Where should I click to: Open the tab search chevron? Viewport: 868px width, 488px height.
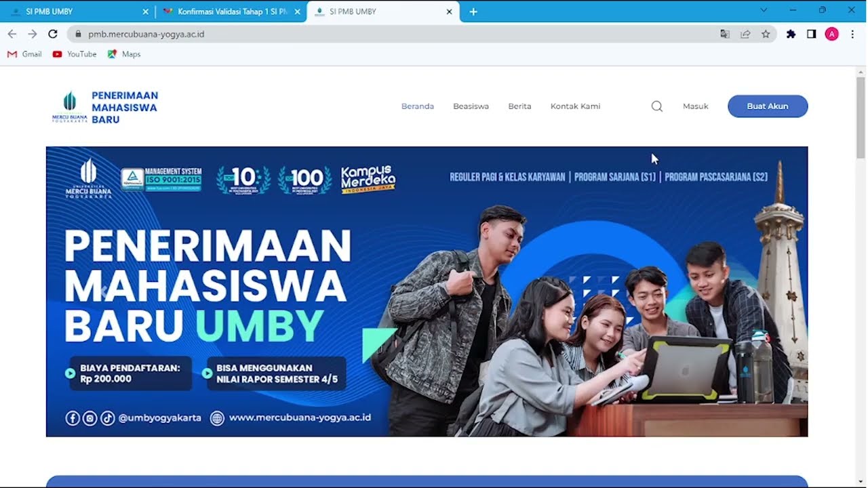(x=764, y=10)
